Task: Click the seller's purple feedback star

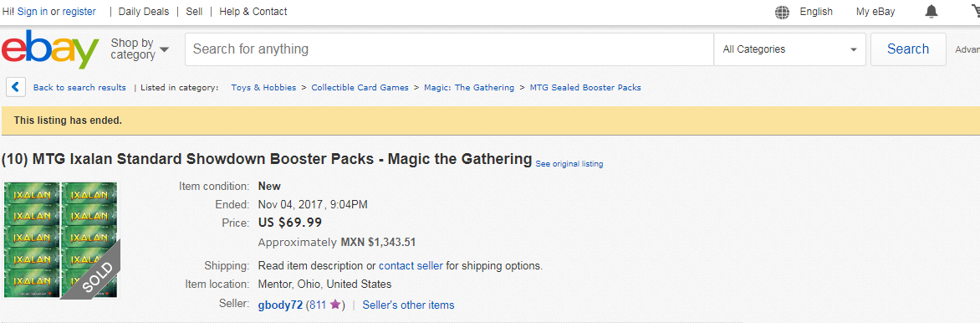Action: (335, 305)
